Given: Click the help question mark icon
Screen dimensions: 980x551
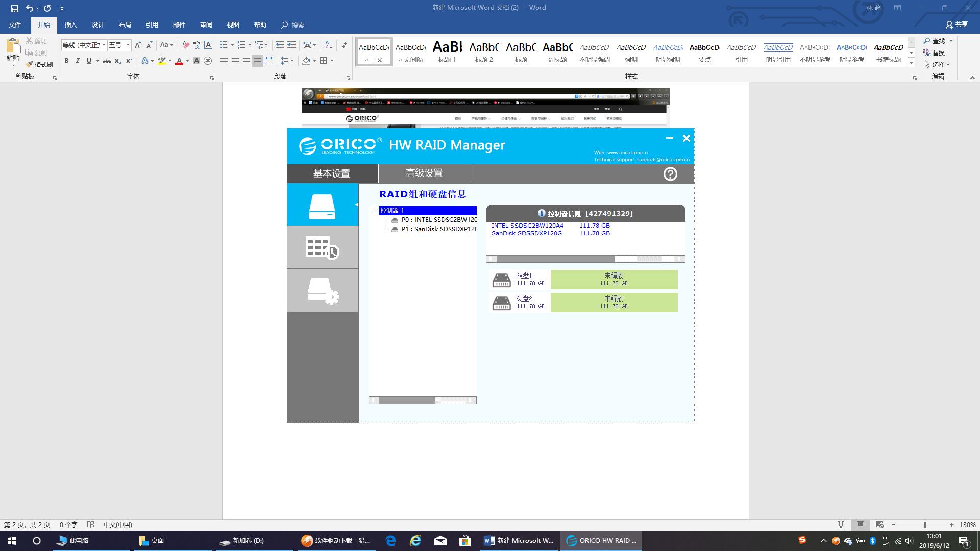Looking at the screenshot, I should pos(670,174).
